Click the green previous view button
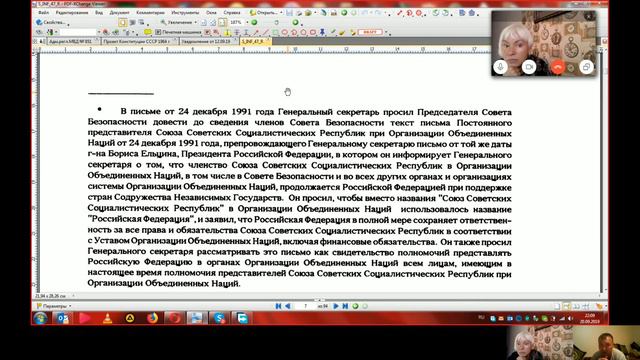Viewport: 640px width, 360px height. 355,306
